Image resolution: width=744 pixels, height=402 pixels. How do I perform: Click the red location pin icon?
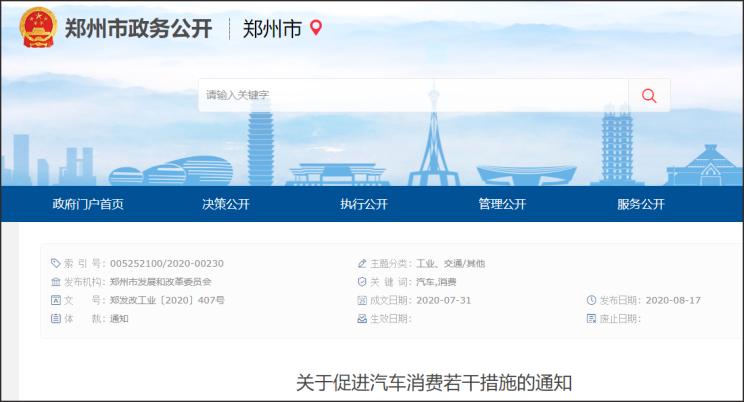[316, 28]
